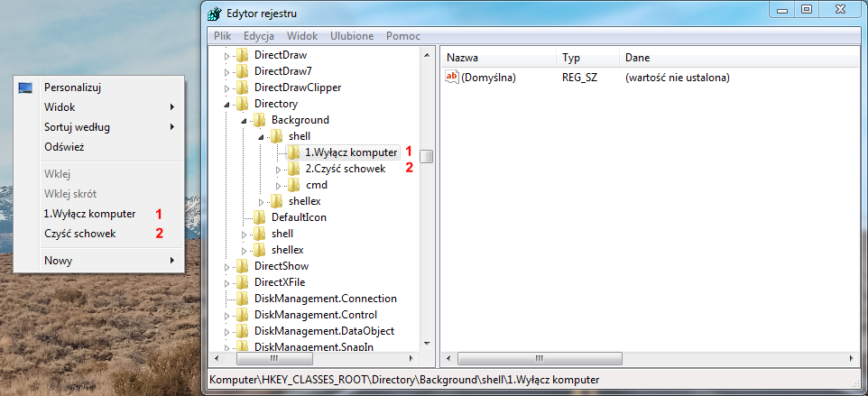Expand the DirectDrawClipper key

(x=226, y=87)
